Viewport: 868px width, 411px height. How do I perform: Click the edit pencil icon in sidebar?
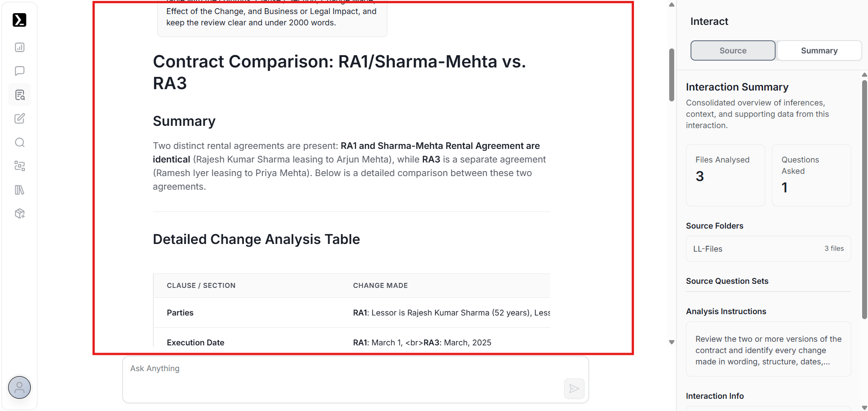tap(19, 119)
